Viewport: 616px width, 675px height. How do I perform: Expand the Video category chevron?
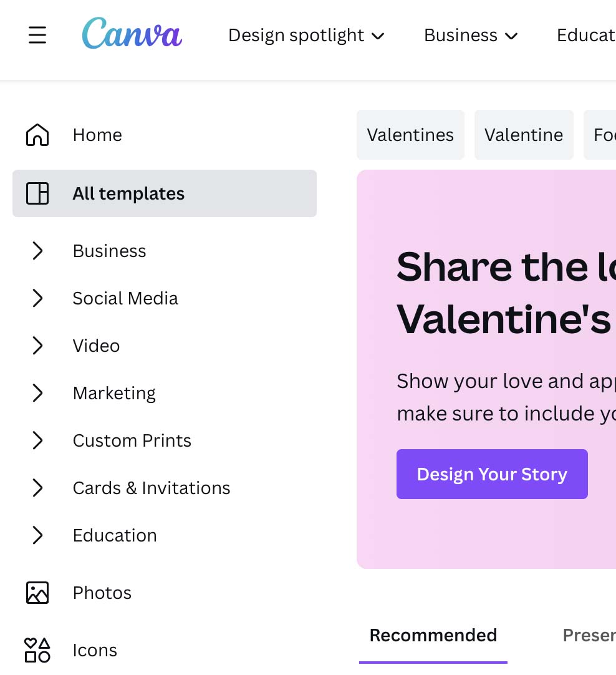[38, 345]
